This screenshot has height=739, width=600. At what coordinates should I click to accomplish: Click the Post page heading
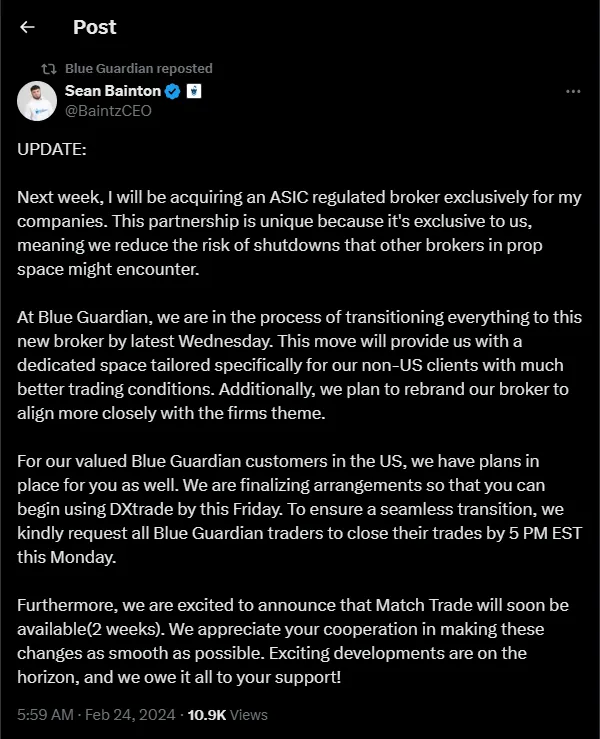tap(94, 27)
